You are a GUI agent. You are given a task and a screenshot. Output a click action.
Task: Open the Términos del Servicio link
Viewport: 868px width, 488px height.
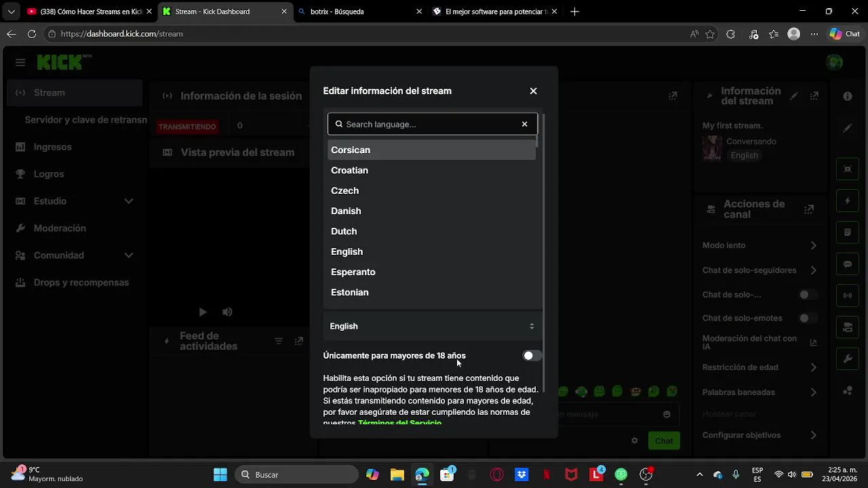point(399,422)
